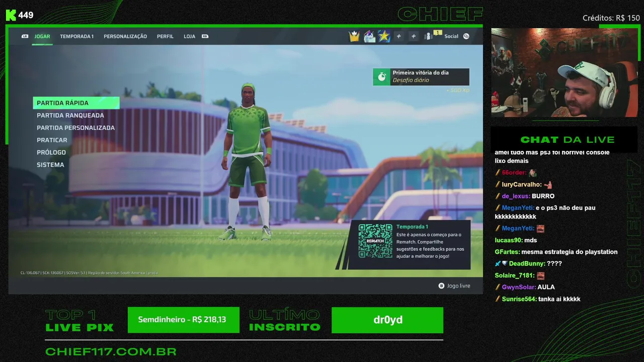The image size is (644, 362).
Task: Select Praticar from the menu
Action: click(x=52, y=140)
